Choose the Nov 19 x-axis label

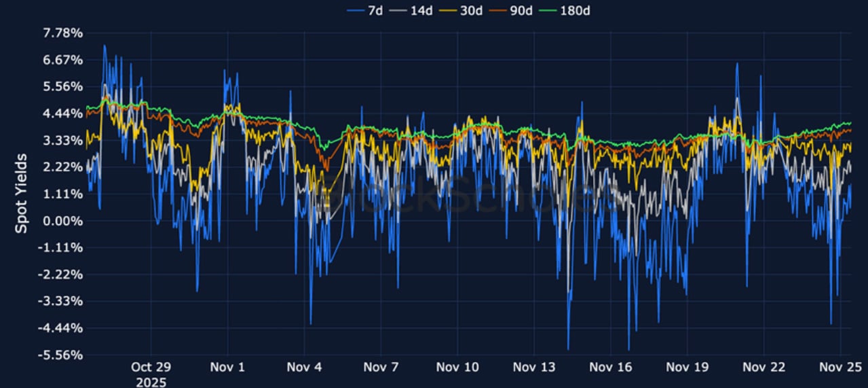(x=687, y=367)
